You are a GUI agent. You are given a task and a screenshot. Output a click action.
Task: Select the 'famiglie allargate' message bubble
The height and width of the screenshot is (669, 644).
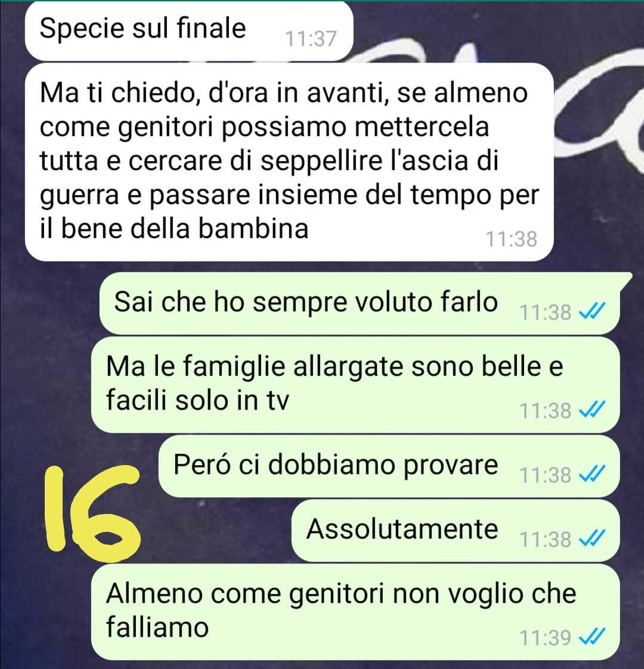pyautogui.click(x=355, y=385)
